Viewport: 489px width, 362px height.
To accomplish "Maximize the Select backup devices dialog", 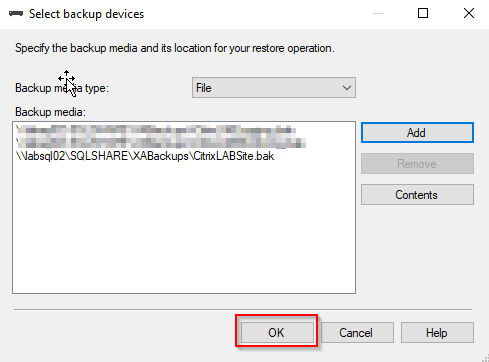I will click(423, 13).
